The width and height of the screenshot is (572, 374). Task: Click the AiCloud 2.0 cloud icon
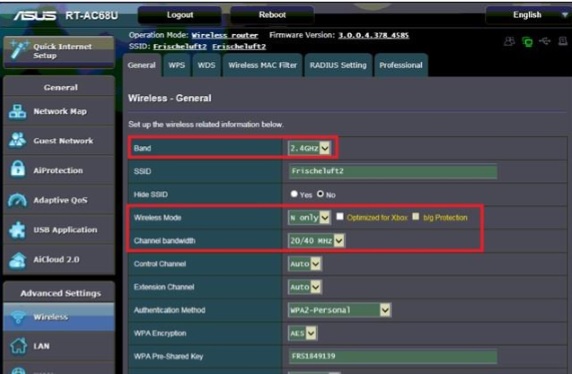pos(18,260)
